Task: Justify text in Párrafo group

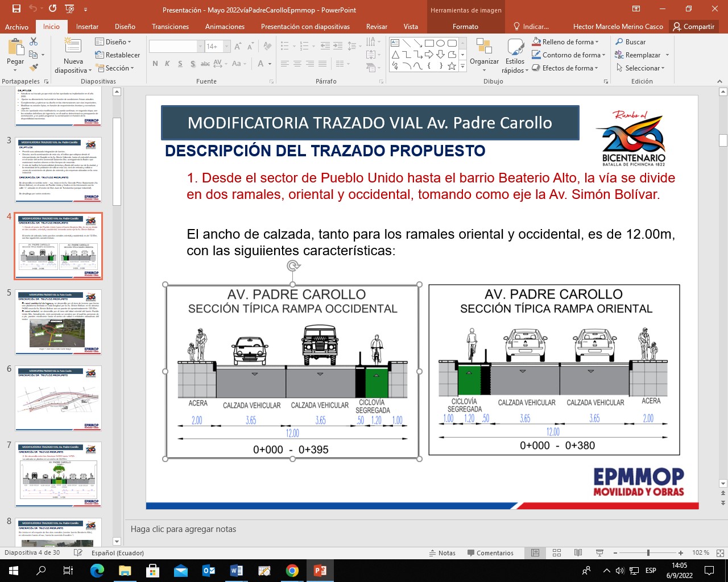Action: [322, 64]
